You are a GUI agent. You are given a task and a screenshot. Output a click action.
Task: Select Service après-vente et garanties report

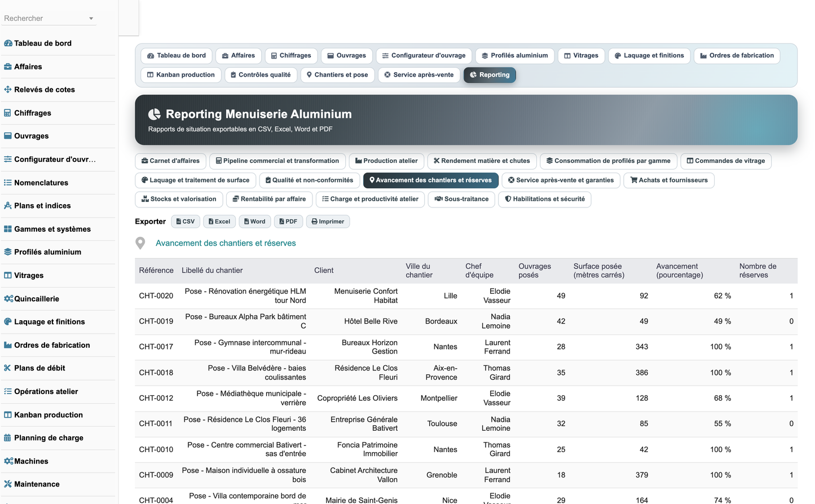pos(561,180)
